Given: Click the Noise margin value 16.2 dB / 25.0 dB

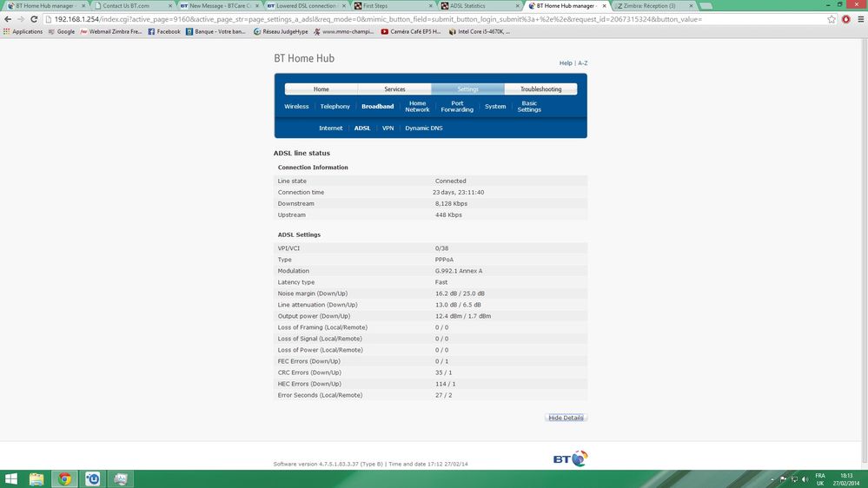Looking at the screenshot, I should coord(460,293).
